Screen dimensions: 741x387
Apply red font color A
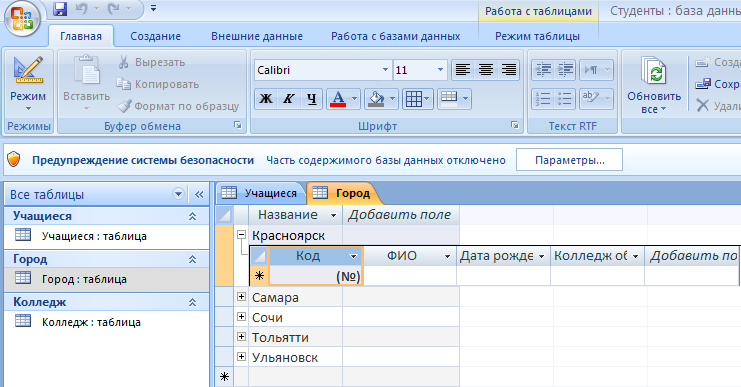pos(338,99)
